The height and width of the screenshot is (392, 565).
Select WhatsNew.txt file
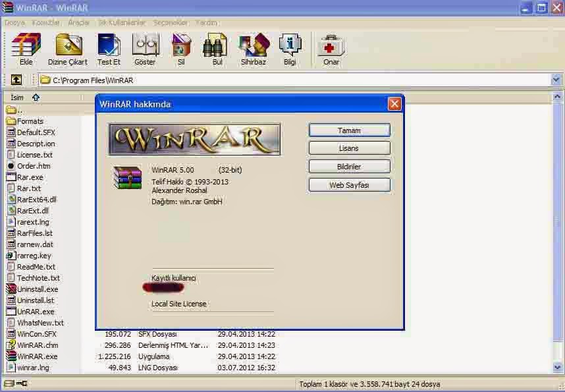click(35, 322)
